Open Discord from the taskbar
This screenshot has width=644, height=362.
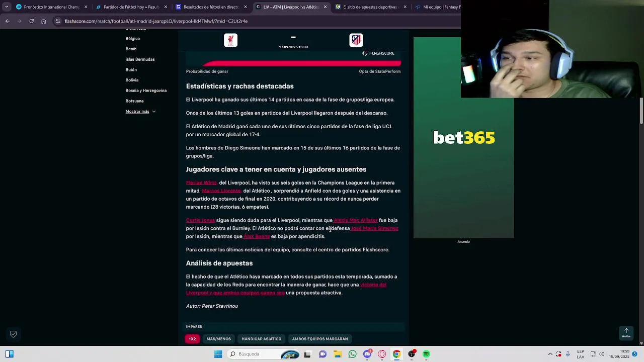click(367, 354)
